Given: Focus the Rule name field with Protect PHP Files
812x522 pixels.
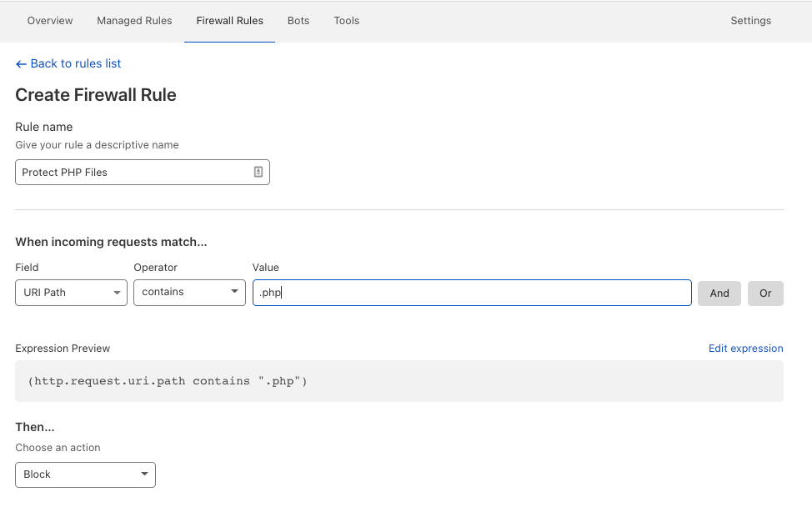Looking at the screenshot, I should 133,173.
